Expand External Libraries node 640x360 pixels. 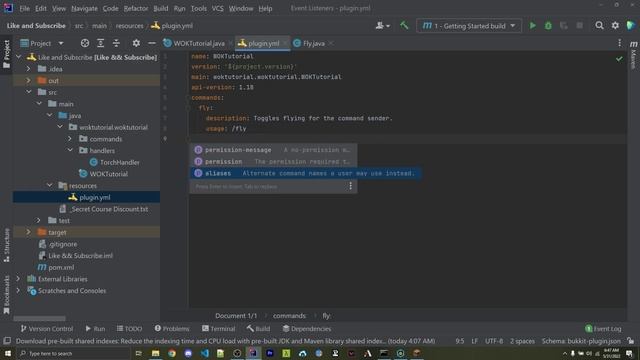click(x=18, y=279)
